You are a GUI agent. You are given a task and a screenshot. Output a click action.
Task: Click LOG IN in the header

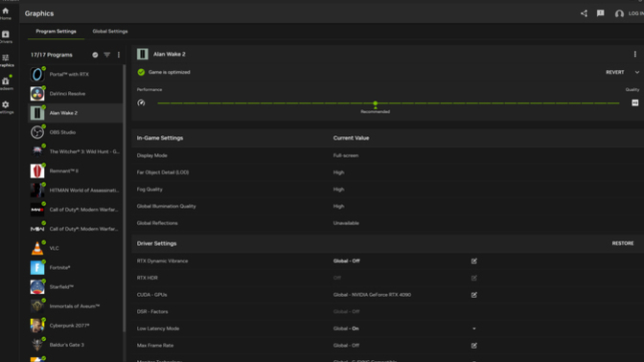coord(635,13)
